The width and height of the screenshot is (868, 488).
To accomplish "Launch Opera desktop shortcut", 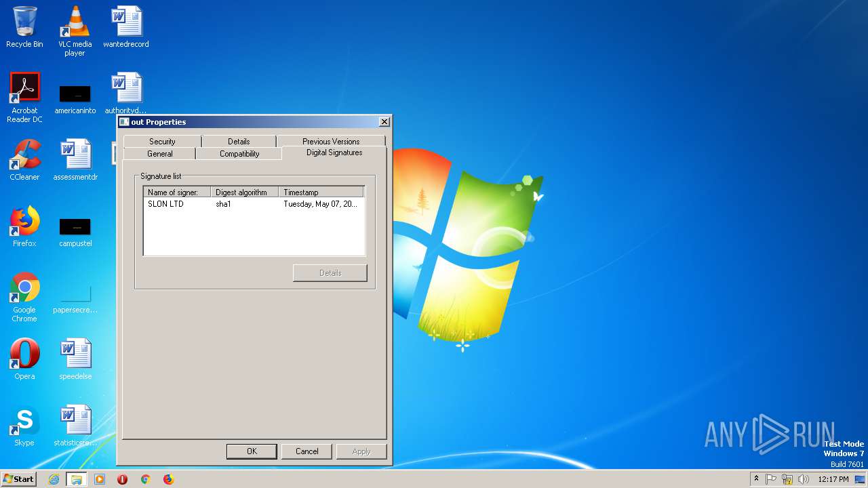I will [x=24, y=359].
